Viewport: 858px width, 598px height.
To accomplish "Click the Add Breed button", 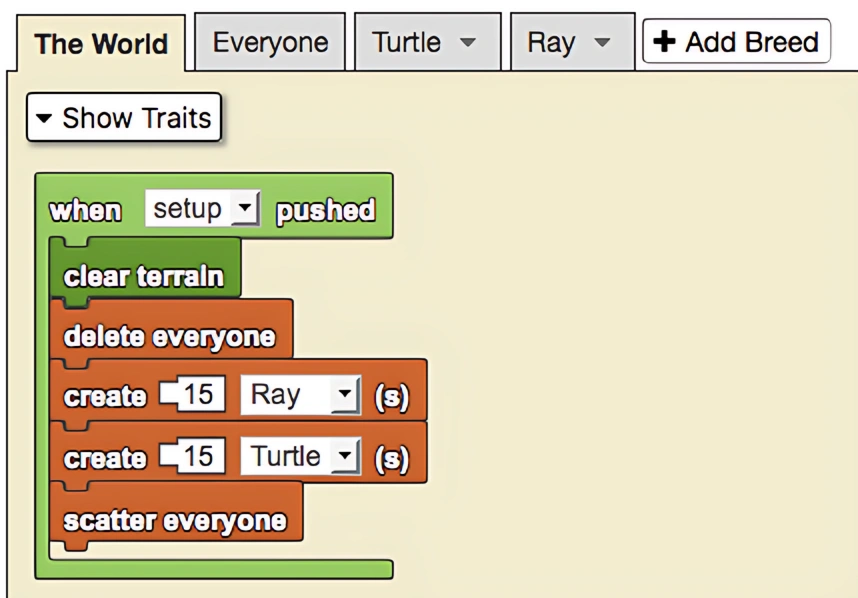I will 737,42.
